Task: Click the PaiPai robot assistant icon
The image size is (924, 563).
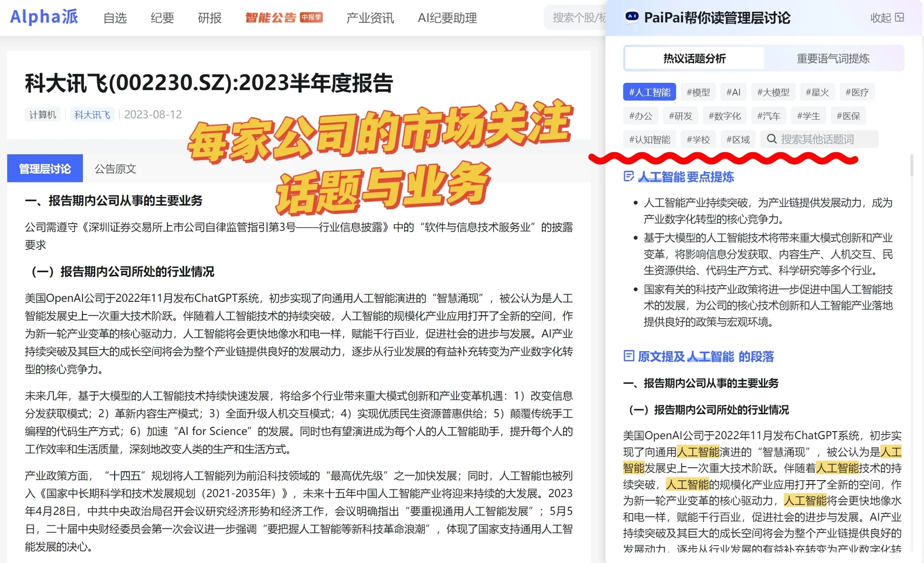Action: [x=632, y=17]
